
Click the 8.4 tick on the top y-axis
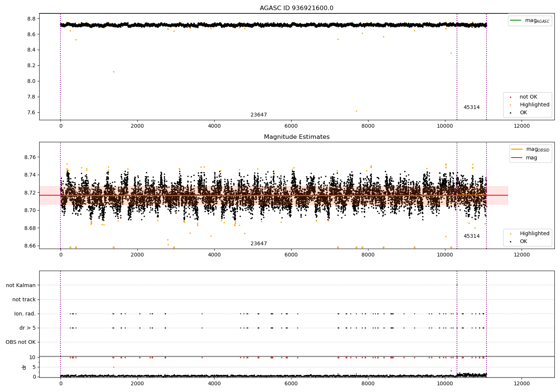pyautogui.click(x=32, y=50)
